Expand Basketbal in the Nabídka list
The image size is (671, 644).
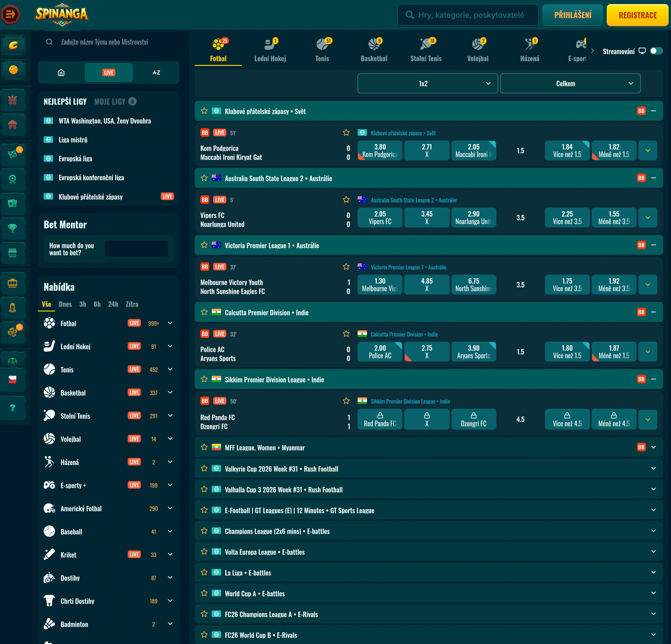tap(170, 392)
